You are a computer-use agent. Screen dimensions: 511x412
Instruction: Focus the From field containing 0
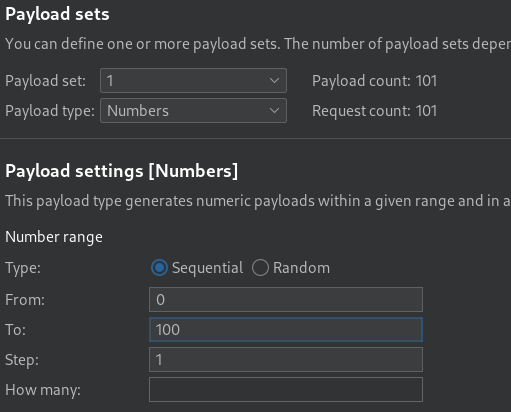[x=286, y=299]
